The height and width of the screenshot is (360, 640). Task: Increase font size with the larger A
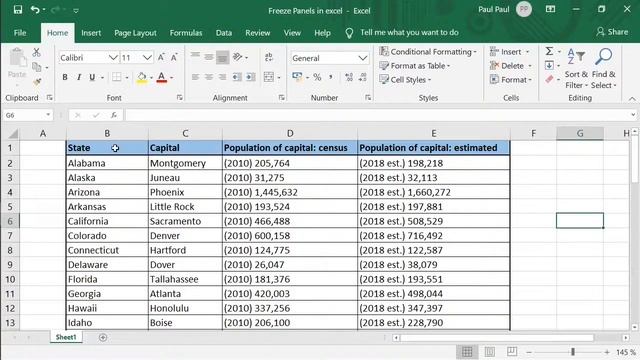pyautogui.click(x=161, y=58)
